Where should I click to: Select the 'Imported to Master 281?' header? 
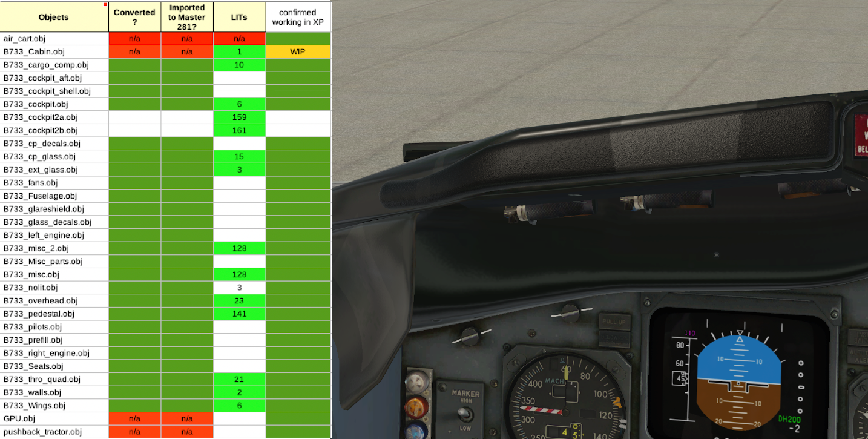click(187, 17)
